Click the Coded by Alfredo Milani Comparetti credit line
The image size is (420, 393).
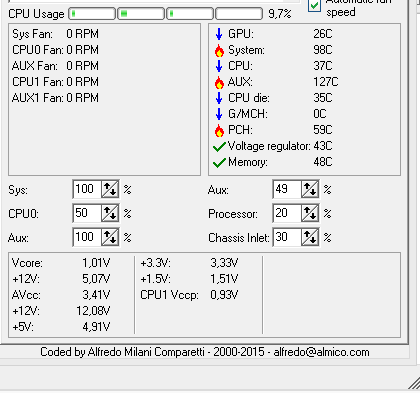205,352
